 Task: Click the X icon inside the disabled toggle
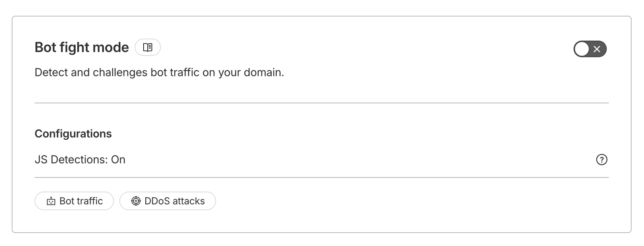click(x=597, y=49)
